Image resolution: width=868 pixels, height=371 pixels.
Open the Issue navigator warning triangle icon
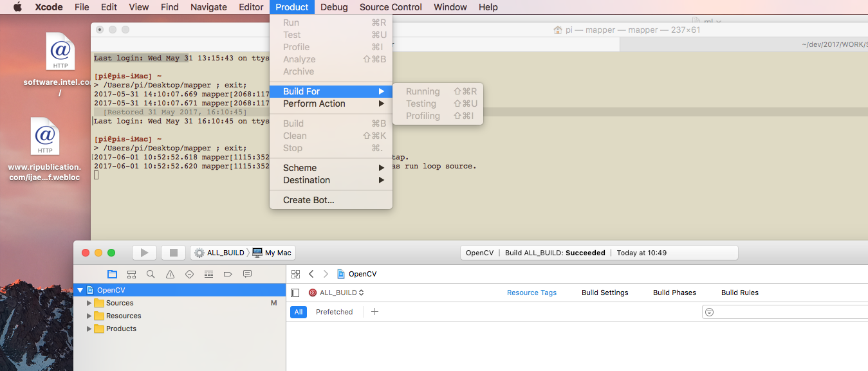[170, 274]
